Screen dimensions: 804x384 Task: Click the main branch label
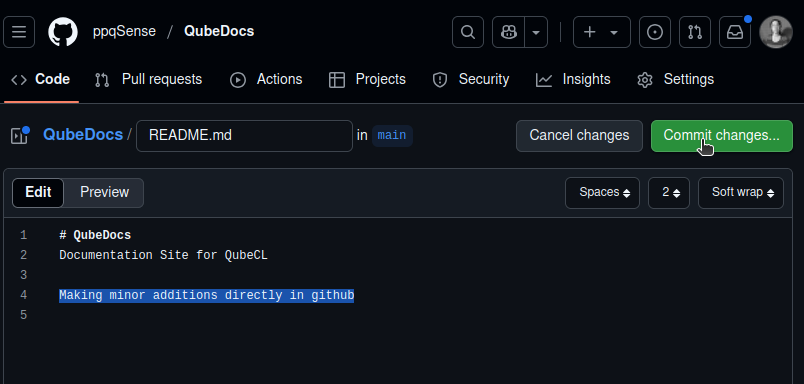click(x=392, y=136)
